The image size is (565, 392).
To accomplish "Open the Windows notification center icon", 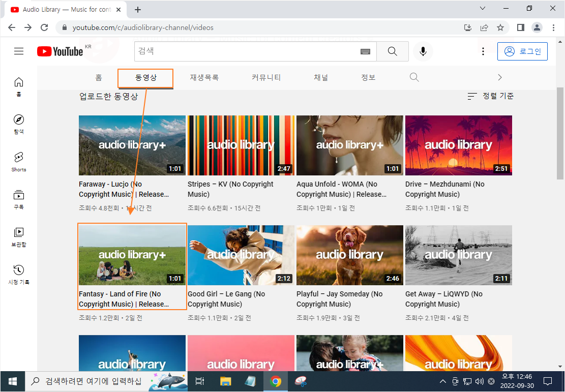I will (x=548, y=381).
